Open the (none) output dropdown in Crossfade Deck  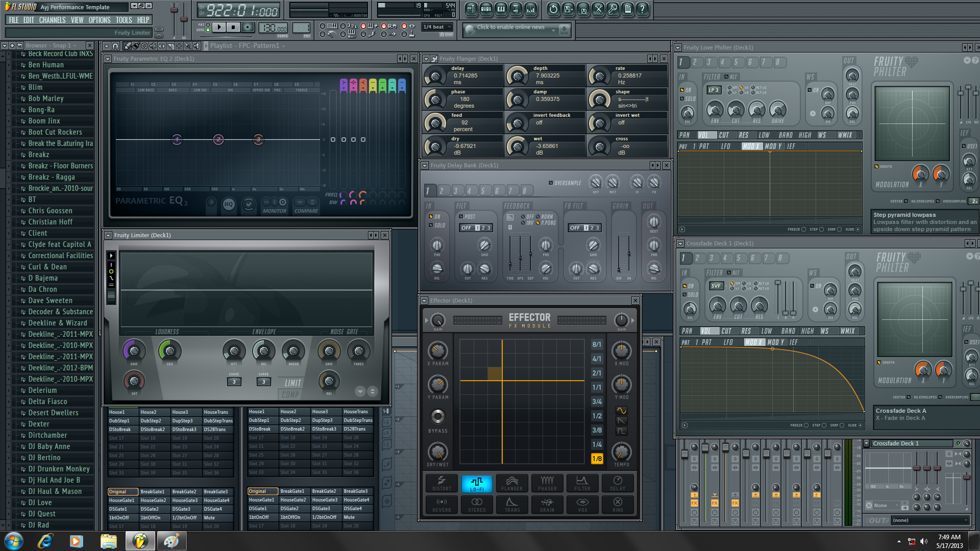(930, 520)
